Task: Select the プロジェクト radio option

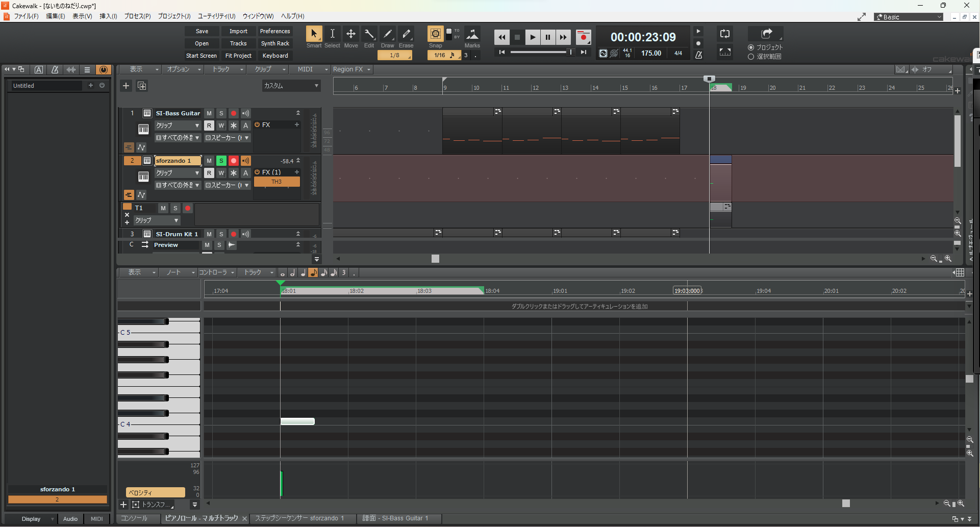Action: pyautogui.click(x=751, y=47)
